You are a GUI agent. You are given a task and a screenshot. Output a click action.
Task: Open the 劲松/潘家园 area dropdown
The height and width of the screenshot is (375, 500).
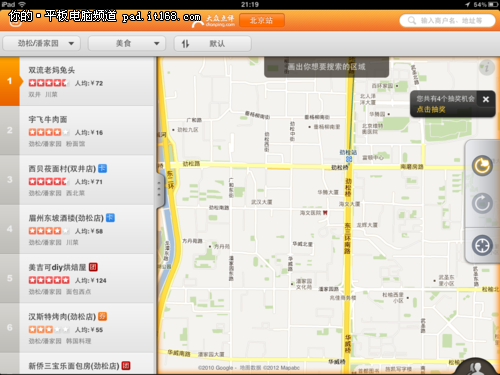[42, 43]
